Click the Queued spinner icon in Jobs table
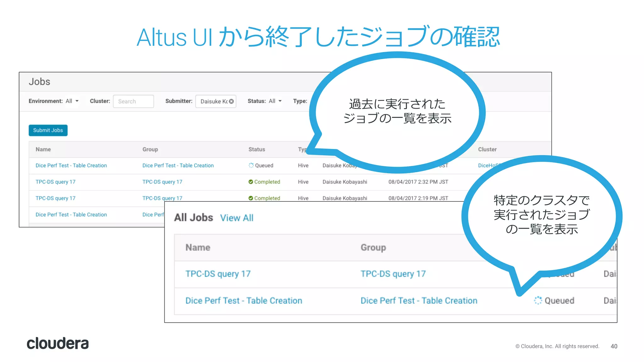This screenshot has height=362, width=644. click(x=251, y=166)
